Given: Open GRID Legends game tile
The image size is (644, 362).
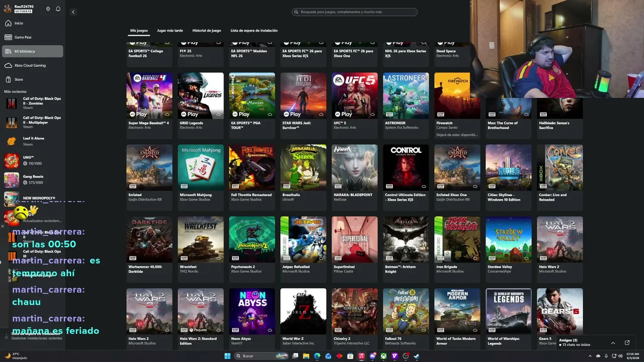Looking at the screenshot, I should [x=201, y=106].
